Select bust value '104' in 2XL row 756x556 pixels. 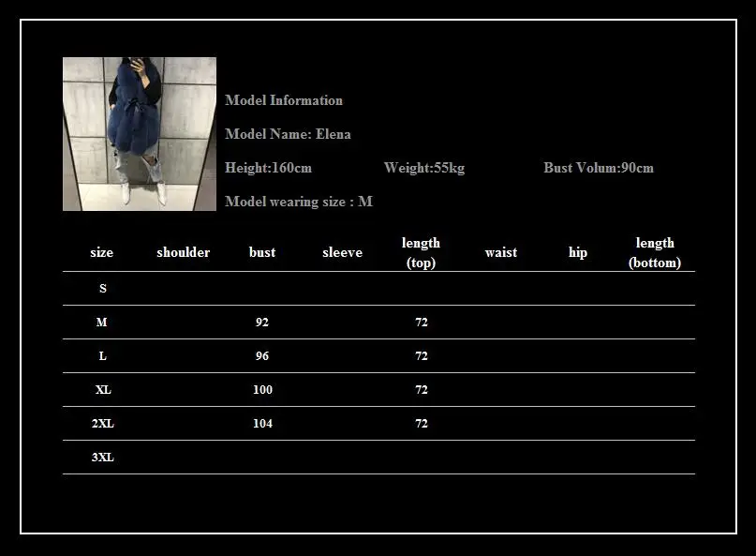pos(262,424)
